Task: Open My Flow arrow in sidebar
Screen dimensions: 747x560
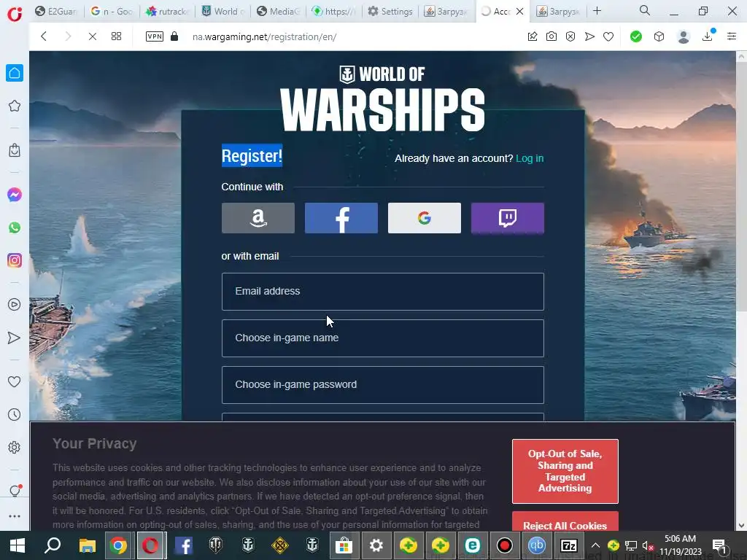Action: [x=15, y=338]
